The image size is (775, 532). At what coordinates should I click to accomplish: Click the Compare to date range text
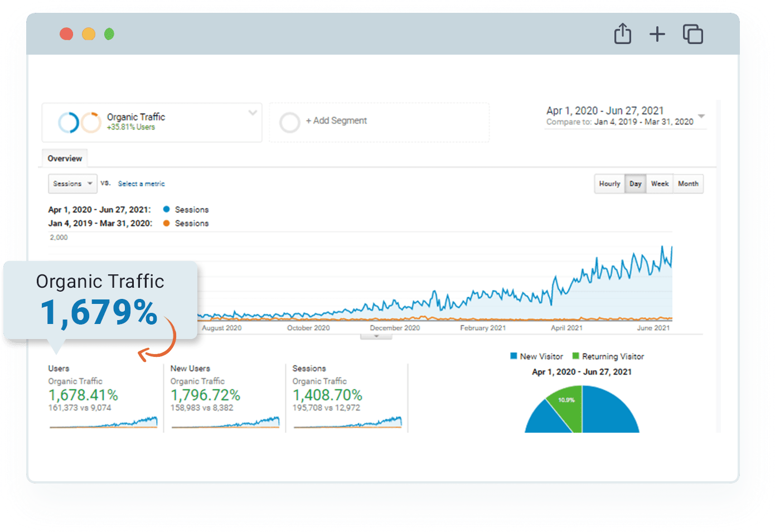[x=620, y=122]
